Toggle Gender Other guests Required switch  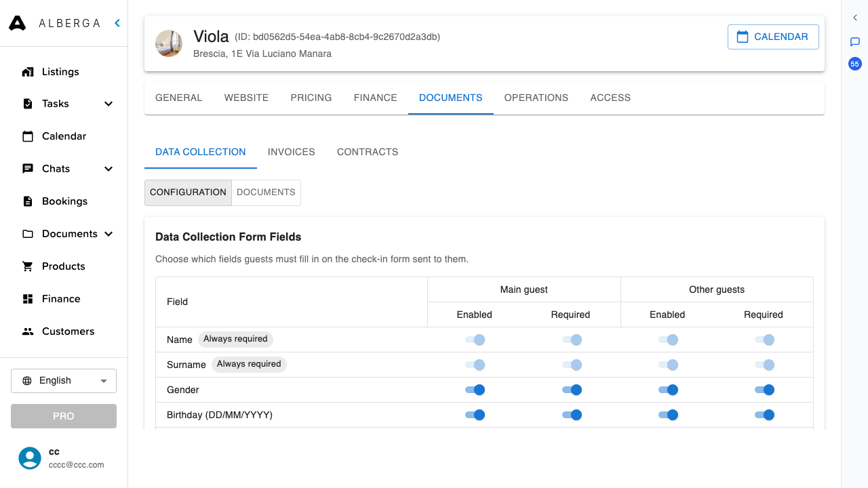pyautogui.click(x=764, y=390)
